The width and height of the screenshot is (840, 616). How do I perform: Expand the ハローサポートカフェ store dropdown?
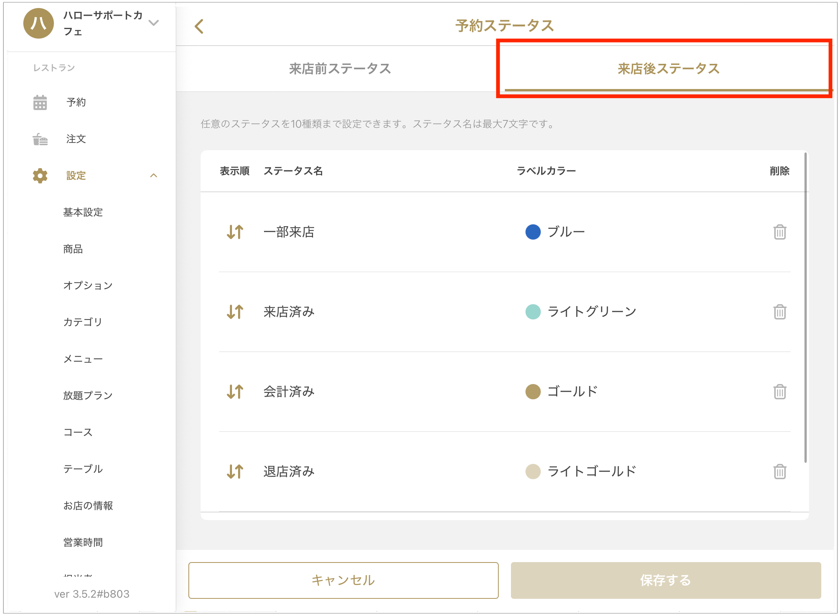[154, 23]
